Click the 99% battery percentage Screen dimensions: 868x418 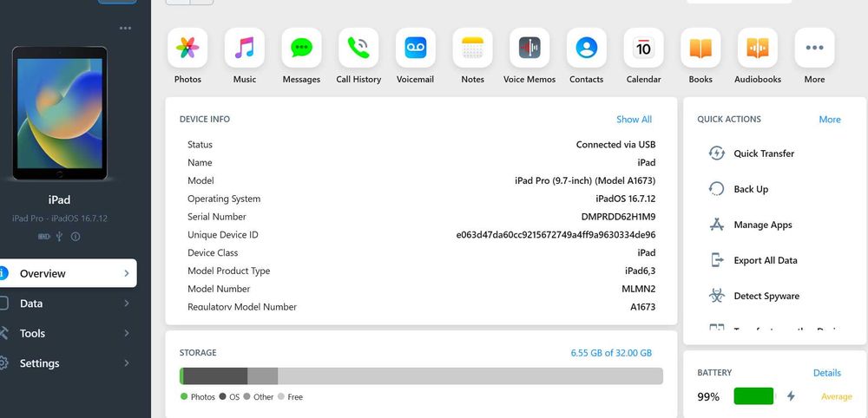point(708,396)
